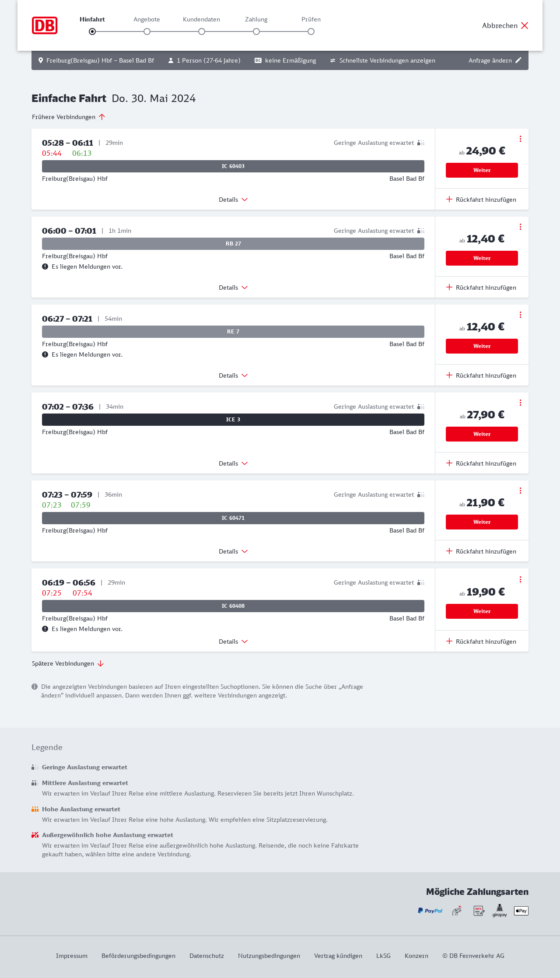Screen dimensions: 560x978
Task: Open the Datenschutz footer link
Action: pyautogui.click(x=206, y=956)
